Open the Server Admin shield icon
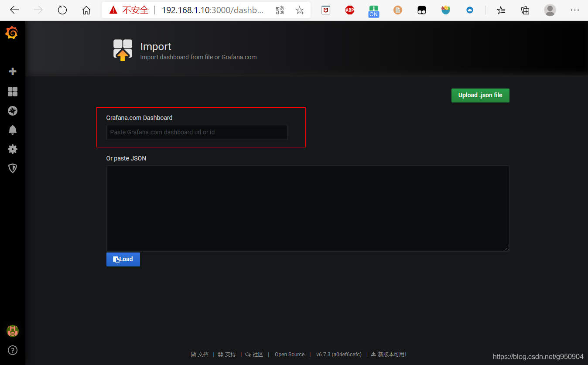This screenshot has height=365, width=588. 13,168
